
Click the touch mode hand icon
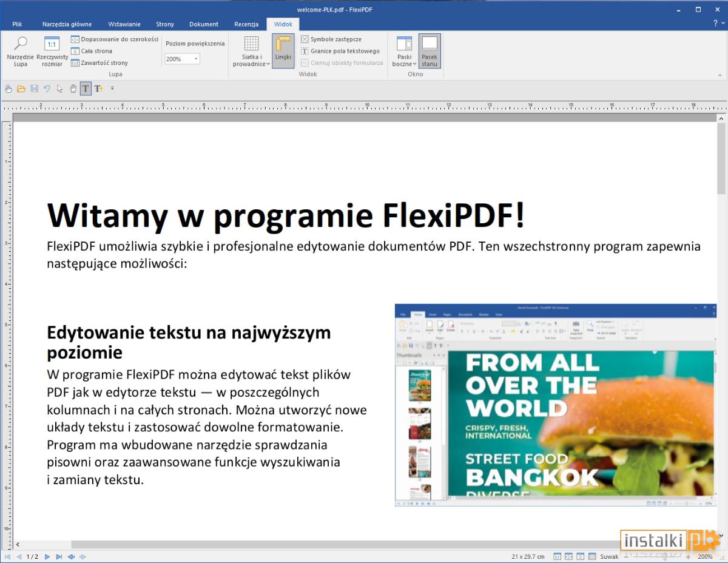tap(8, 89)
